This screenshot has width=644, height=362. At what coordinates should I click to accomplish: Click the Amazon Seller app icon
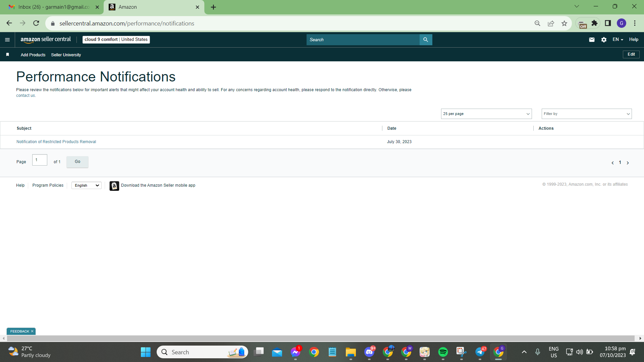pos(114,186)
